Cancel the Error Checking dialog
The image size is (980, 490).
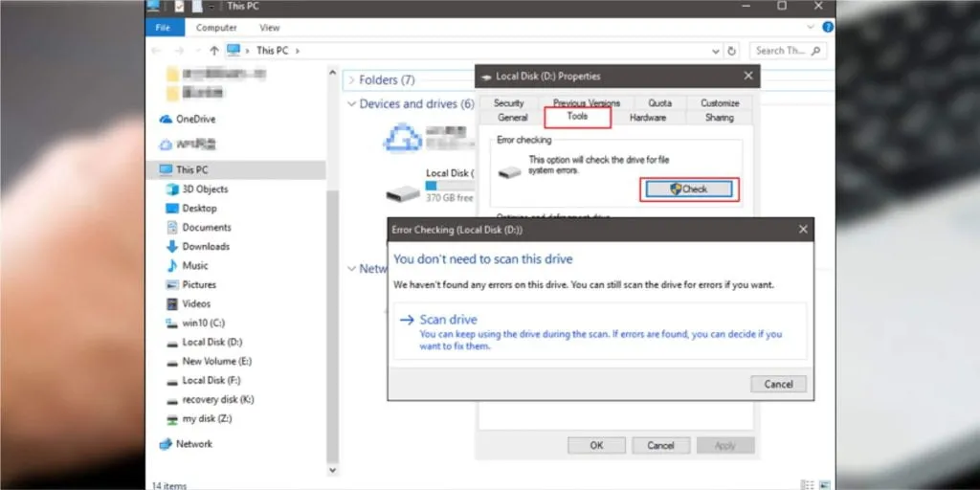[778, 385]
